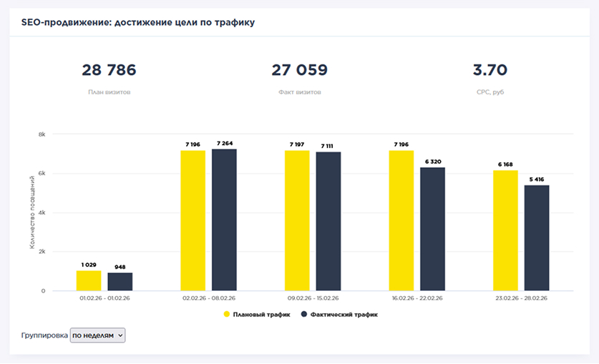Screen dimensions: 599x364
Task: Click the 28 786 planned visits figure
Action: (109, 70)
